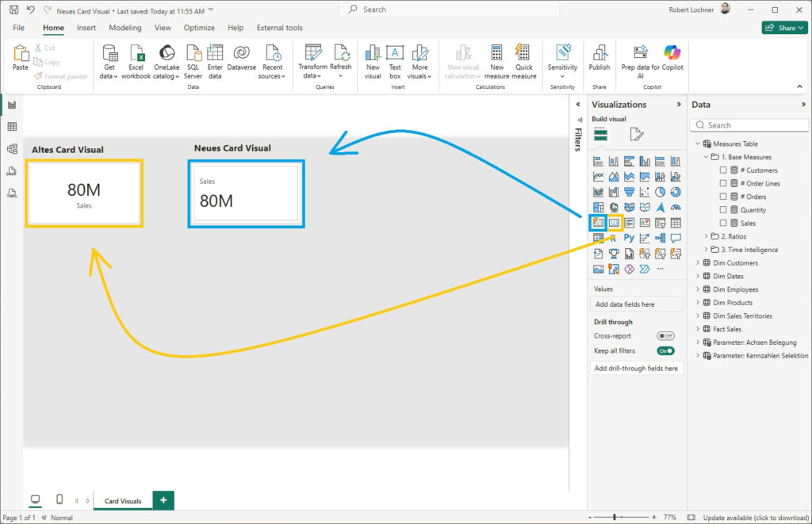
Task: Turn on the Cross-report toggle
Action: click(x=665, y=336)
